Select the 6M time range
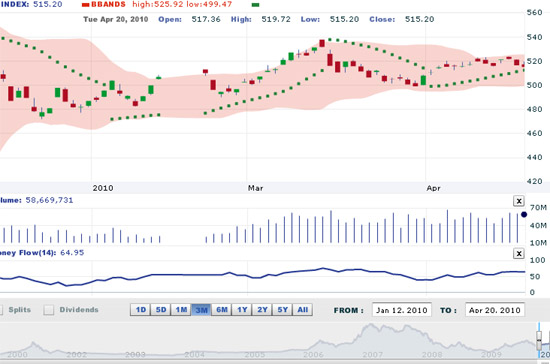 (x=222, y=310)
